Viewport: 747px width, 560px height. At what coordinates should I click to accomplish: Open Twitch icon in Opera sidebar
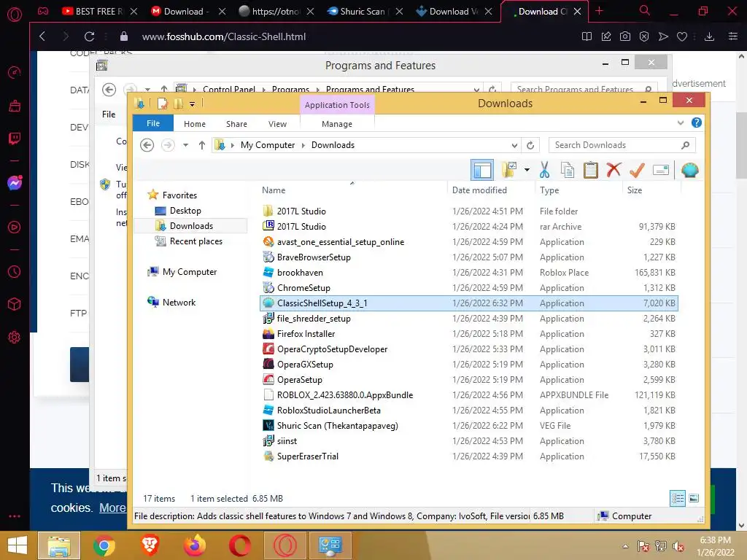(x=15, y=139)
